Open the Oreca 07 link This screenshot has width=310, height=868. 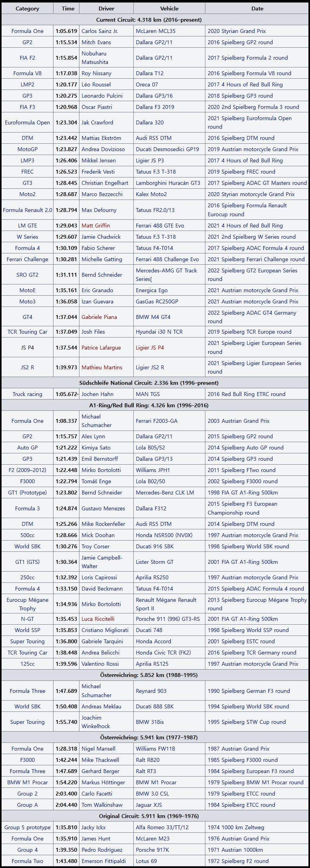(x=147, y=84)
